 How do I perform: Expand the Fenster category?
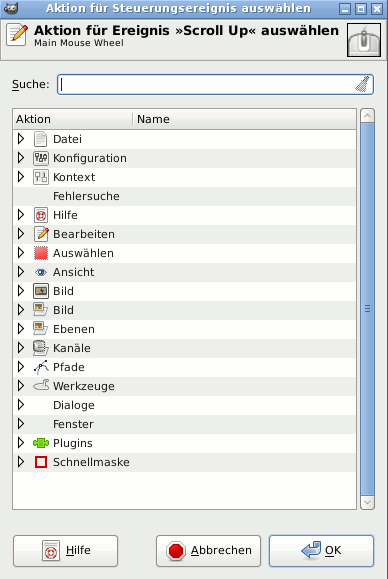[21, 424]
